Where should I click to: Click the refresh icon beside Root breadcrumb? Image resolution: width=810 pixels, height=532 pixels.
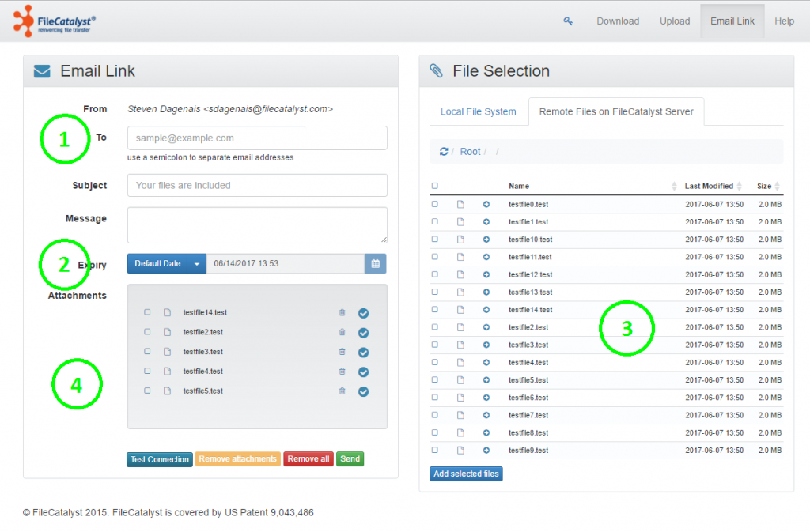click(x=444, y=152)
